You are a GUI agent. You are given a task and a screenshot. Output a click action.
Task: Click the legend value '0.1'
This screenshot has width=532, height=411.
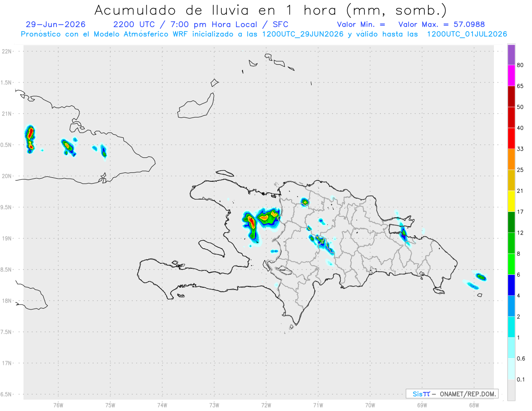point(521,380)
